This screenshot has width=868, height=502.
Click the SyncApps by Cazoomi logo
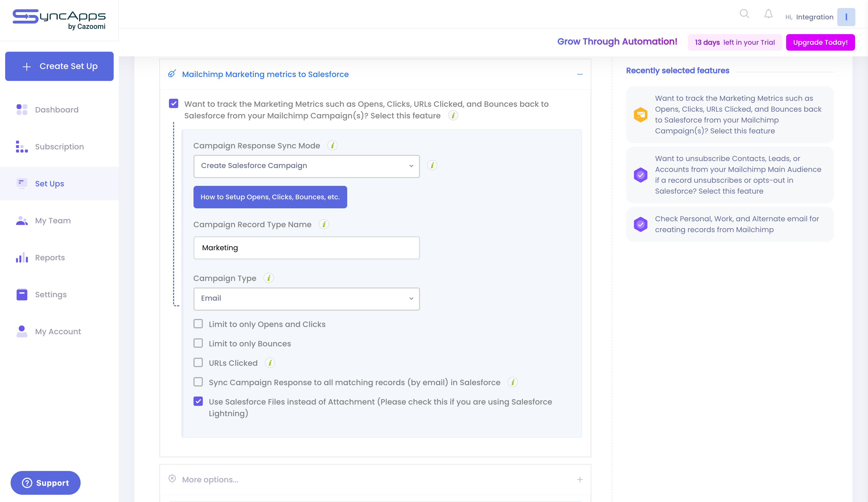[x=59, y=20]
